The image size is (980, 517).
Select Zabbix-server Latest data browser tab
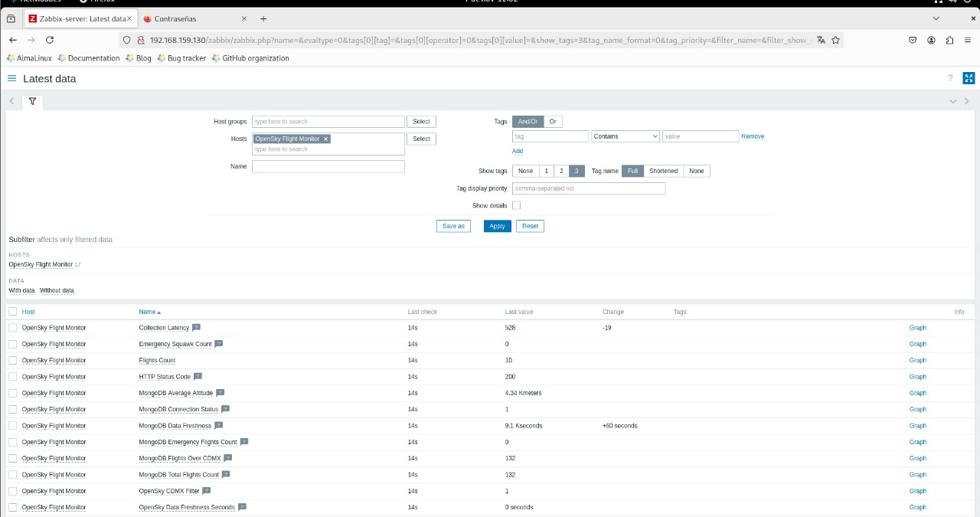tap(80, 18)
